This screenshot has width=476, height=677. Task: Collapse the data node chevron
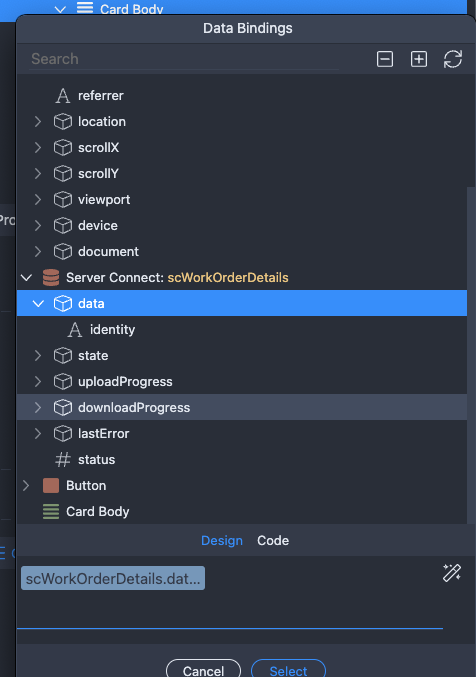(38, 304)
